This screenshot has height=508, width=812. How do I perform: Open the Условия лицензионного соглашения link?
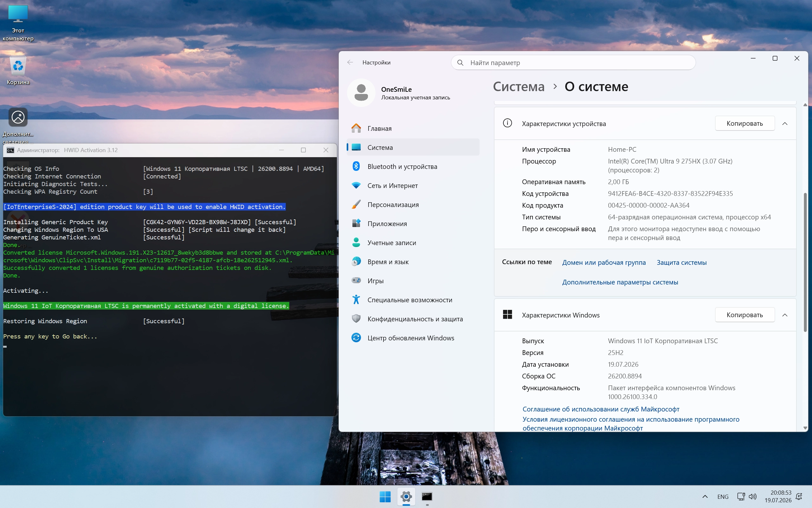point(631,424)
